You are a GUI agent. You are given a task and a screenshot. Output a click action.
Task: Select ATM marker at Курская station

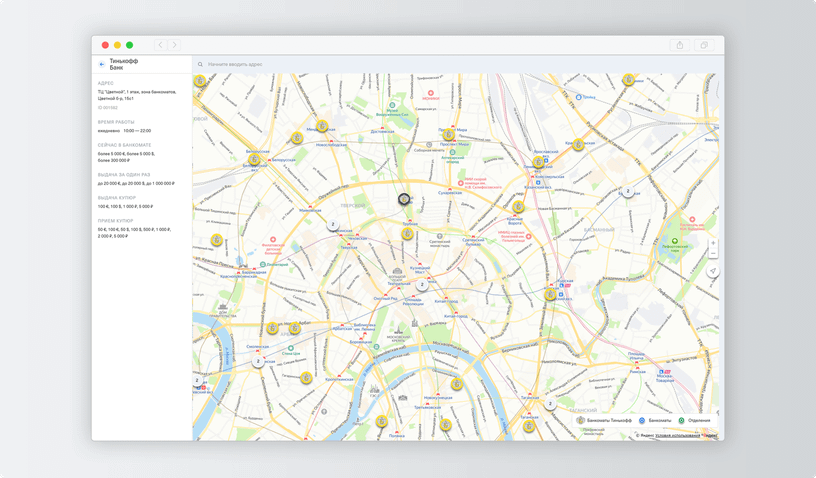tap(550, 295)
